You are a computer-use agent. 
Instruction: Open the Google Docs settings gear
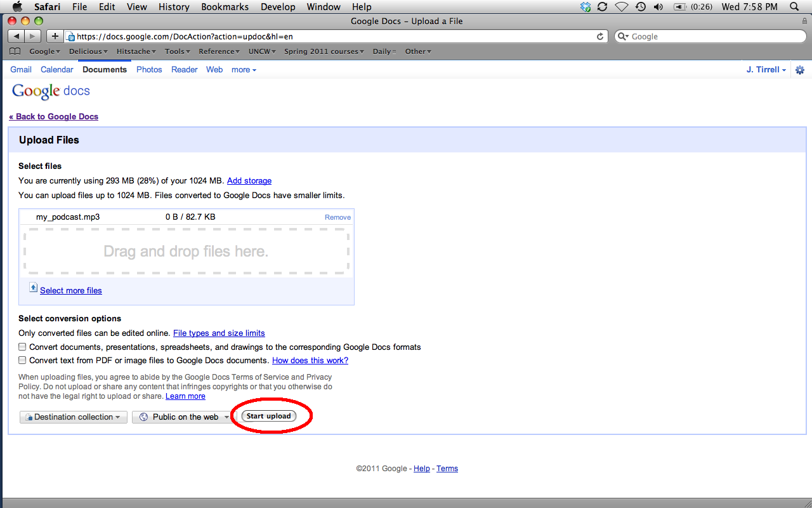(800, 70)
